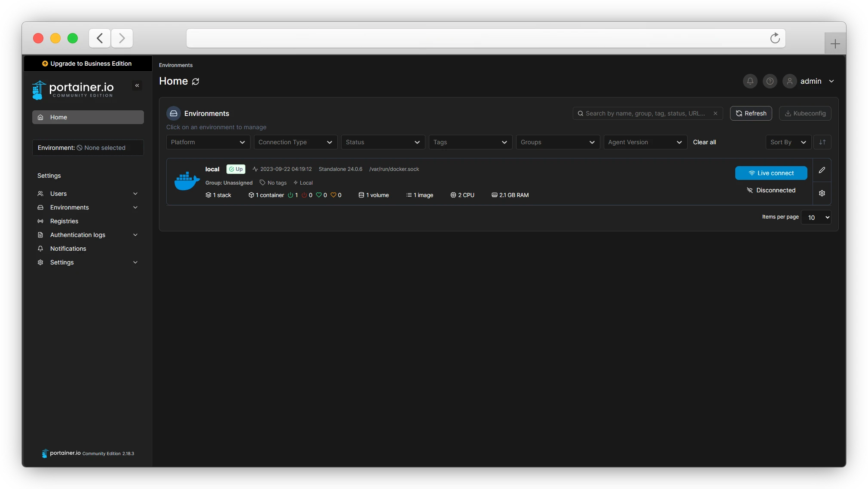Click the Live connect button
The height and width of the screenshot is (489, 868).
tap(771, 173)
